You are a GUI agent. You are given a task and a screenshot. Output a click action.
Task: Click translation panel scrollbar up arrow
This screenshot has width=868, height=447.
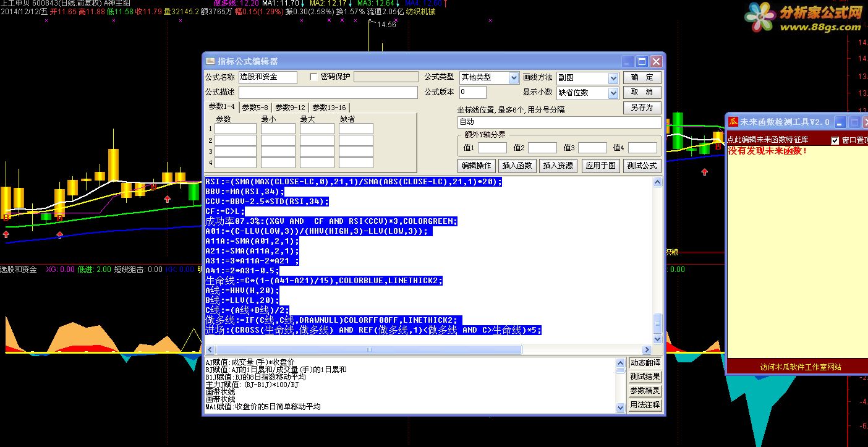[621, 363]
